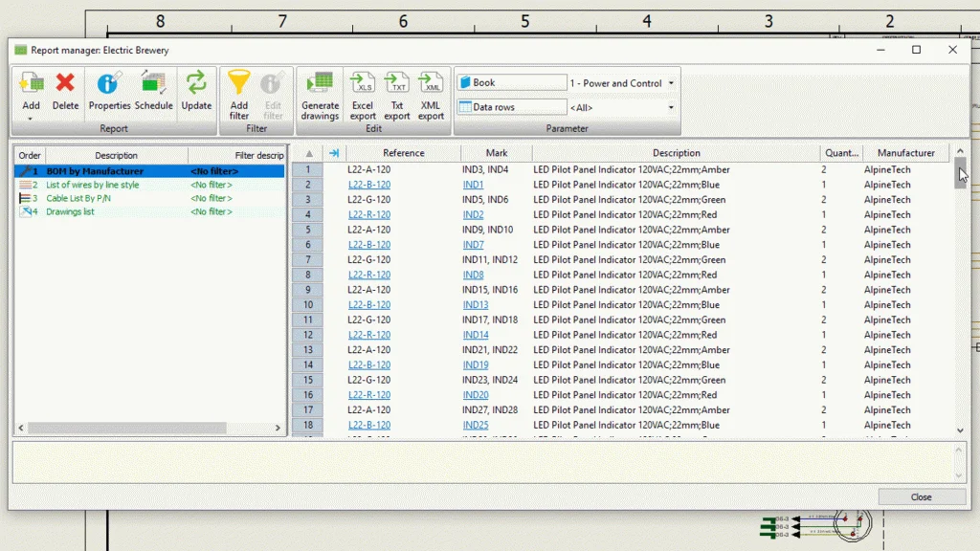
Task: Export report to Excel
Action: (363, 88)
